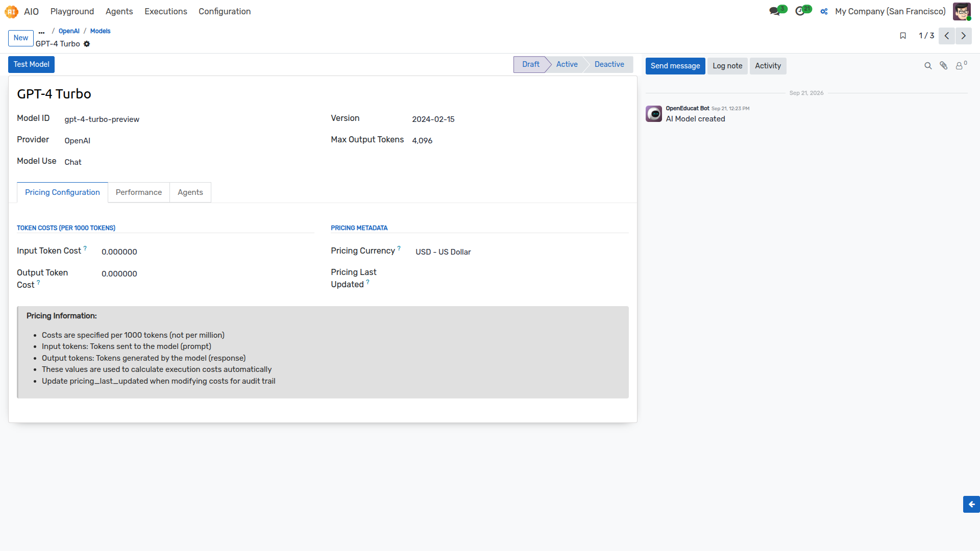Open the gear actions menu beside GPT-4 Turbo

[x=87, y=44]
